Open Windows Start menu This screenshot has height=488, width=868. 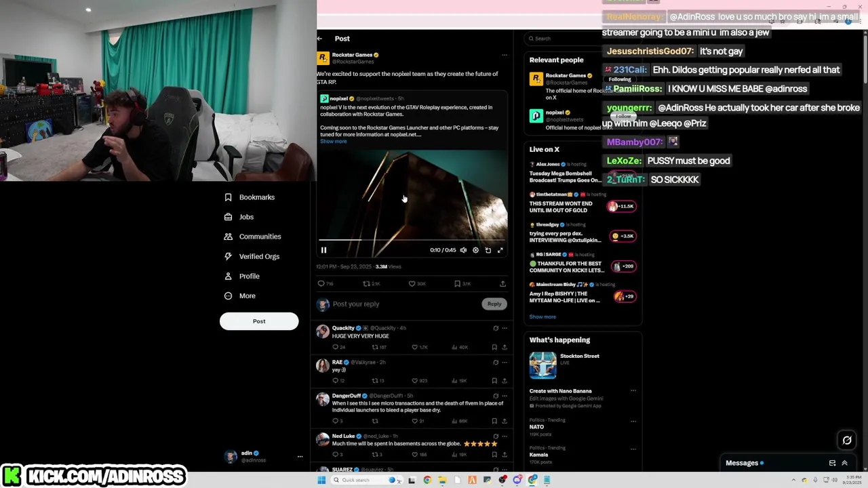coord(321,480)
